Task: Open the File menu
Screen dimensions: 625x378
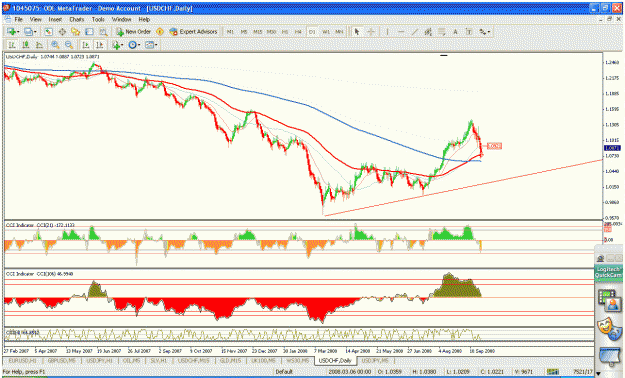Action: (19, 19)
